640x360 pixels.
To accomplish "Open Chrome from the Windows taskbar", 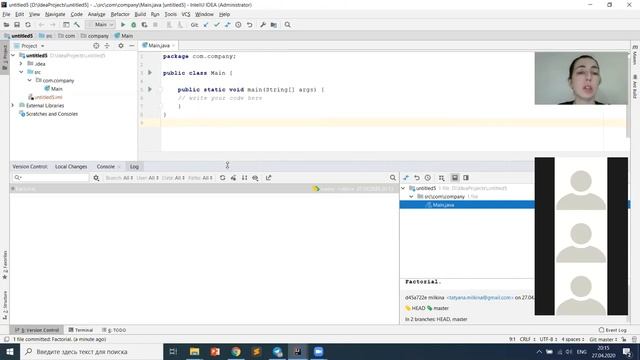I will click(x=236, y=351).
